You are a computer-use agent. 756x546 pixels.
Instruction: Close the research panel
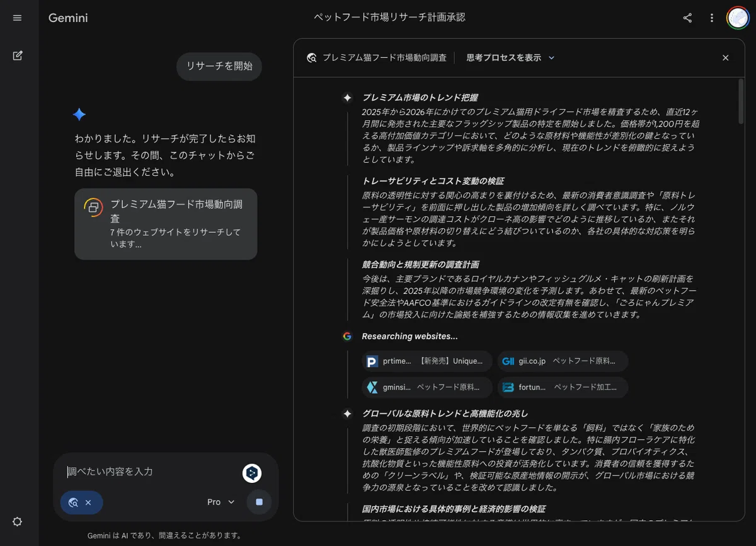(x=725, y=57)
